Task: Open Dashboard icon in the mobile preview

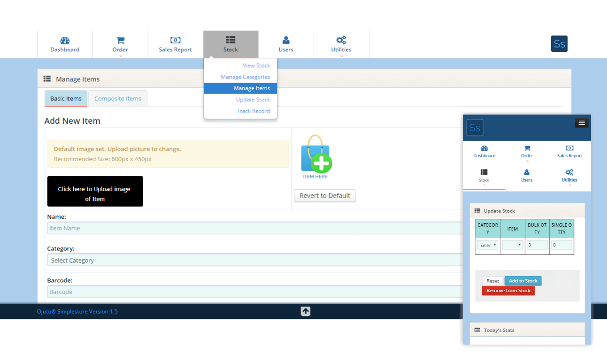Action: tap(484, 149)
